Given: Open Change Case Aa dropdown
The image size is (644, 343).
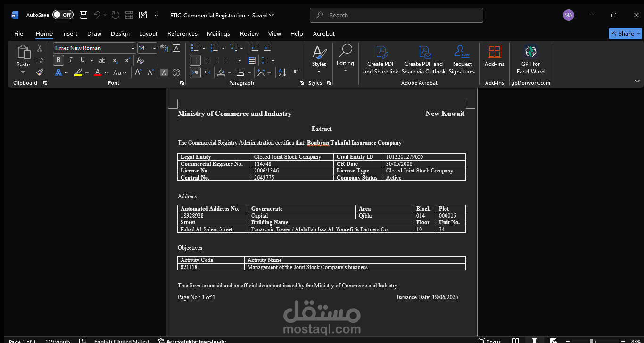Looking at the screenshot, I should 120,73.
